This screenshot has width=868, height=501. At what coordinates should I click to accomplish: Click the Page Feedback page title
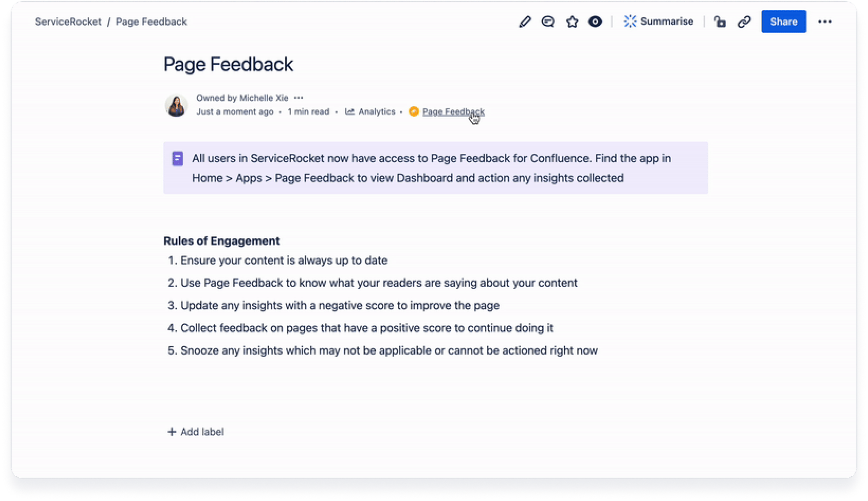pyautogui.click(x=228, y=64)
